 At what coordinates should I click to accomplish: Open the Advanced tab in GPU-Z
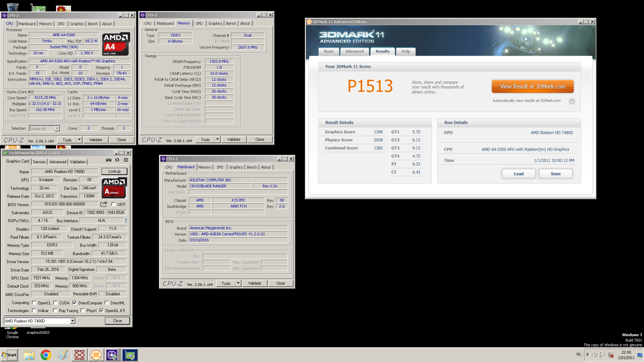(x=58, y=162)
